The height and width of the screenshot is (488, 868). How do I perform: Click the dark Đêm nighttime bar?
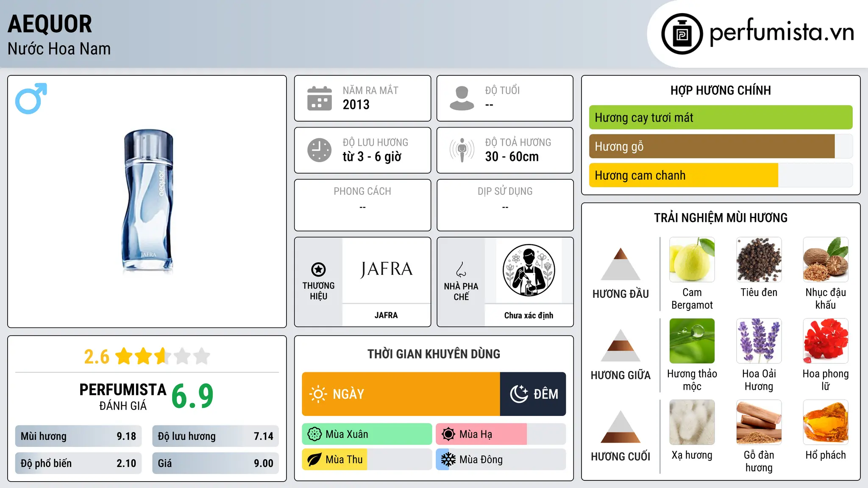(533, 394)
